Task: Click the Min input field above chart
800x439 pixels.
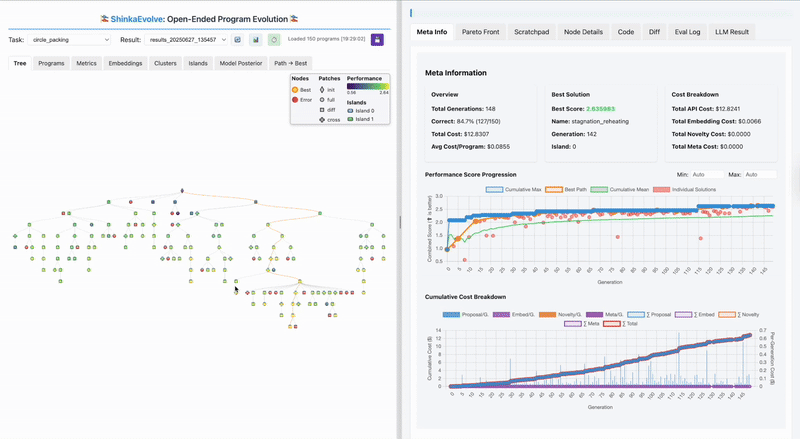Action: point(706,174)
